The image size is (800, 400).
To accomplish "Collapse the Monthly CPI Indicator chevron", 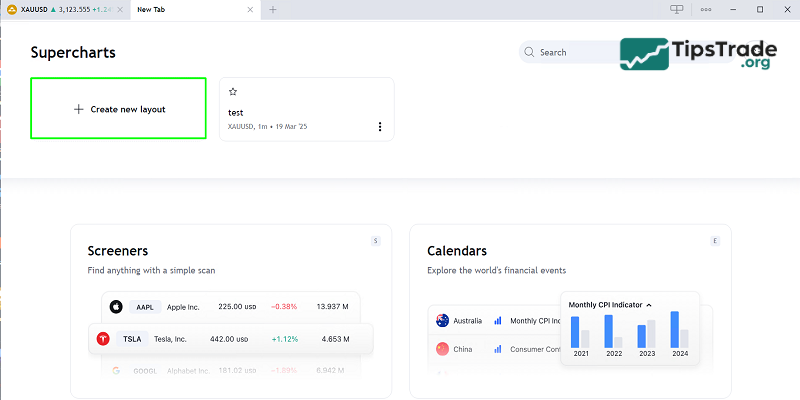I will [x=649, y=304].
